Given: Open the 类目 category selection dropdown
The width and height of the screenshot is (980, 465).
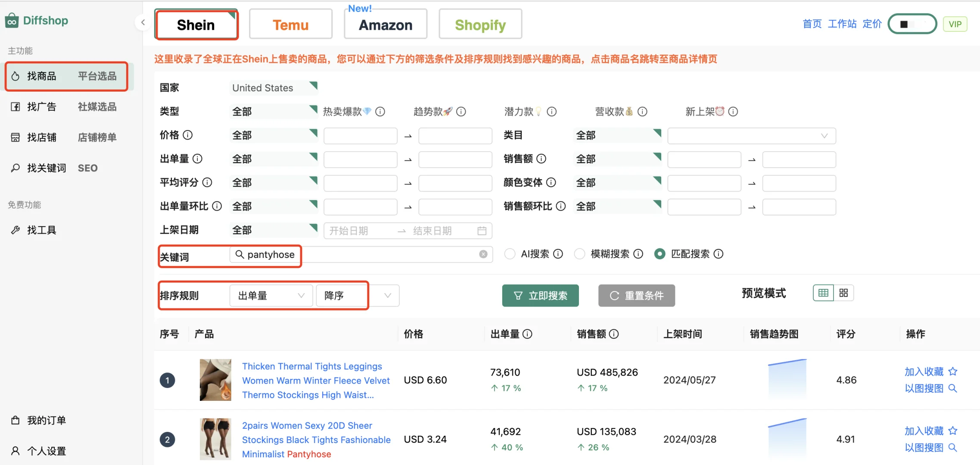Looking at the screenshot, I should [x=751, y=136].
